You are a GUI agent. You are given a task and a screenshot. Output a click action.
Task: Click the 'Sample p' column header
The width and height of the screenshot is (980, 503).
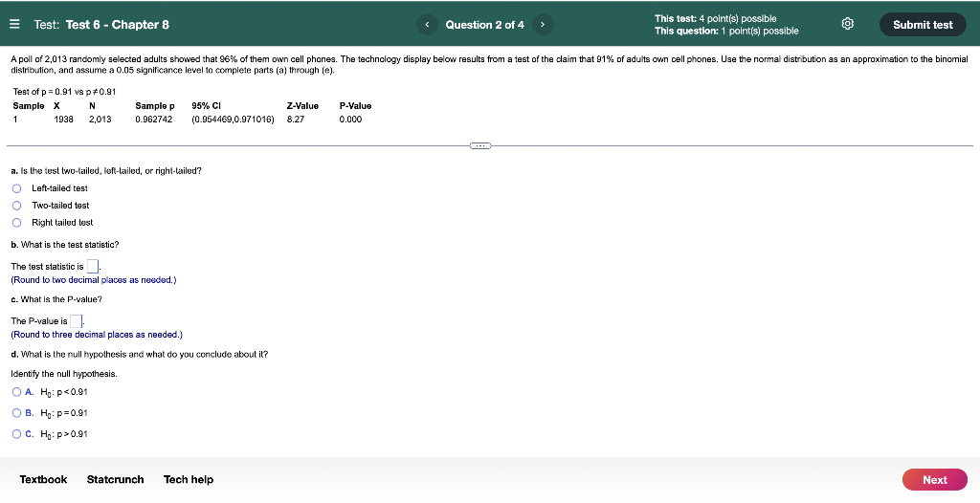click(155, 105)
